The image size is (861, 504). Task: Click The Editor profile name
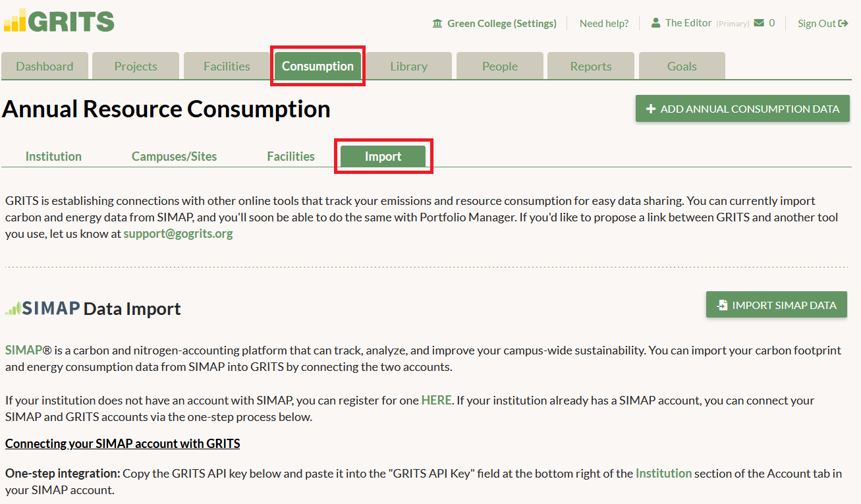688,23
